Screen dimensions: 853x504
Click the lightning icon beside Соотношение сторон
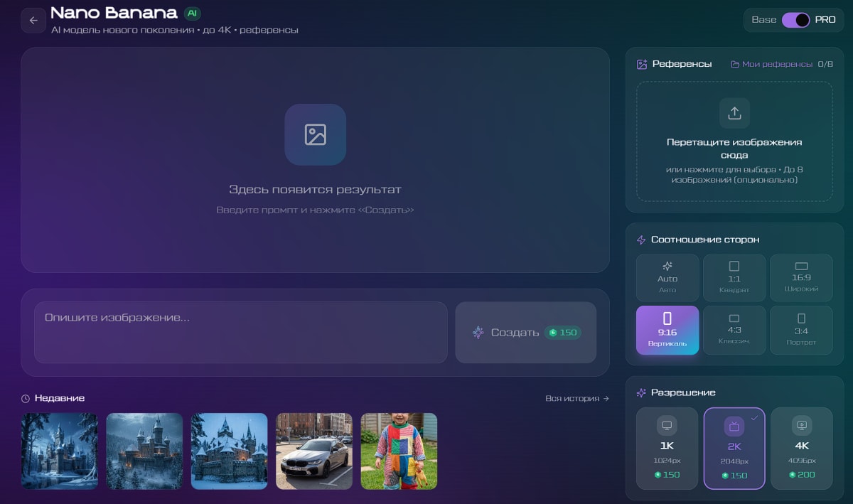642,240
